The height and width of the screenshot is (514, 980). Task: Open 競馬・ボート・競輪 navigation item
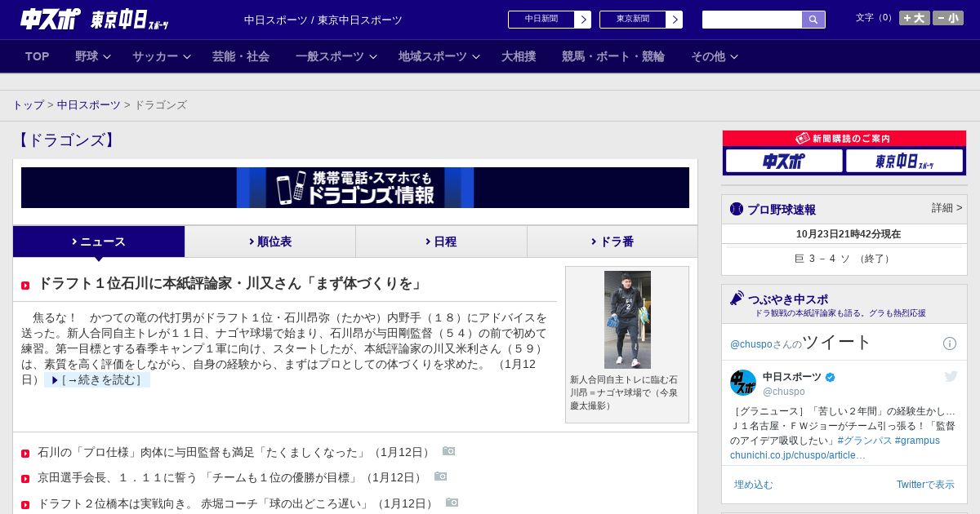[x=613, y=56]
